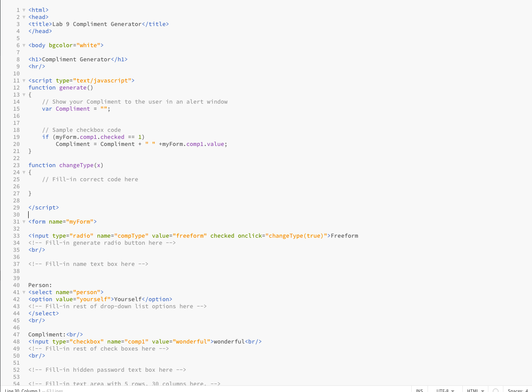Collapse the person select element
Image resolution: width=532 pixels, height=392 pixels.
[24, 292]
